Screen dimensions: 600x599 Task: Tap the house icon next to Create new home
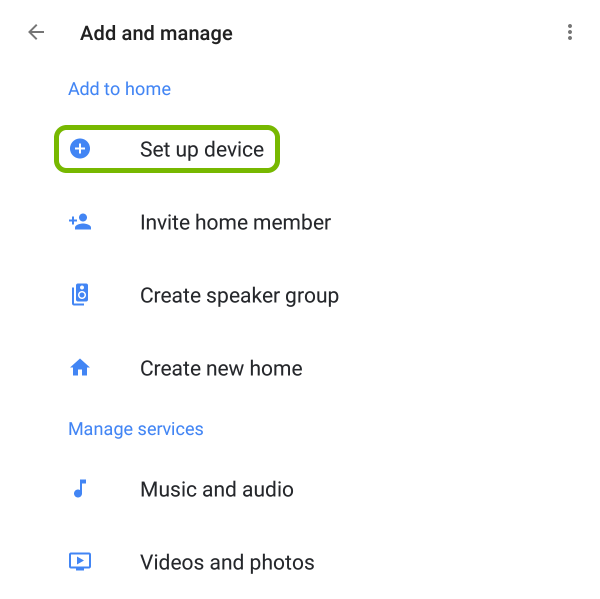click(80, 368)
